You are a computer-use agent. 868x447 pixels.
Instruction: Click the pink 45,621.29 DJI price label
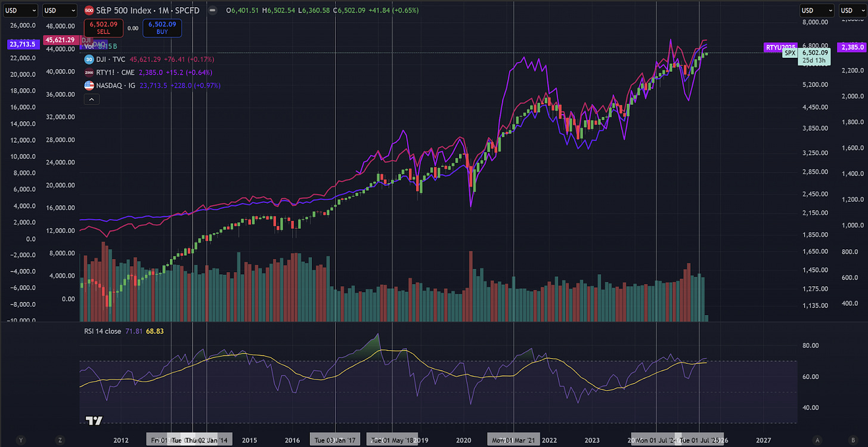pyautogui.click(x=60, y=39)
